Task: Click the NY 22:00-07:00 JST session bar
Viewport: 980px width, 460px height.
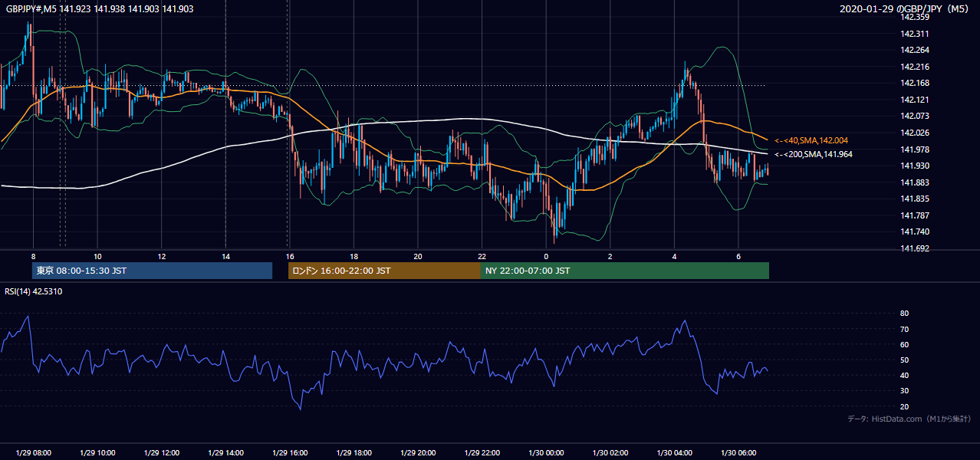Action: [625, 271]
